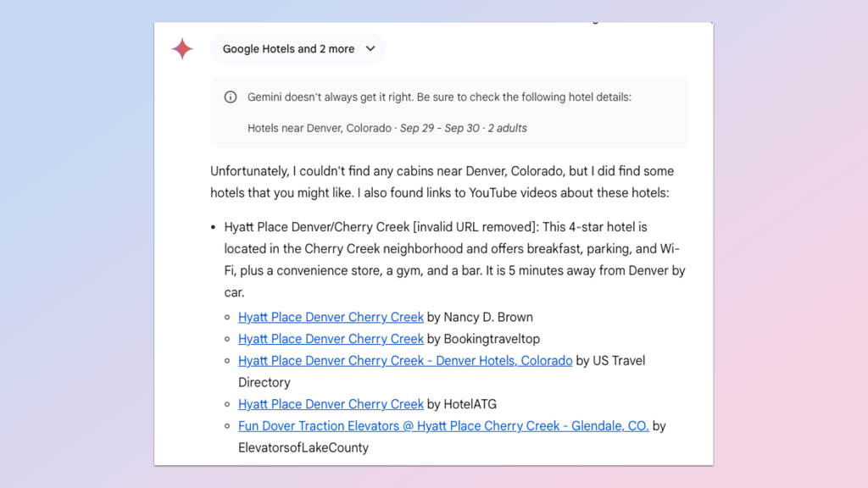Click the Gemini sparkle icon

point(182,49)
